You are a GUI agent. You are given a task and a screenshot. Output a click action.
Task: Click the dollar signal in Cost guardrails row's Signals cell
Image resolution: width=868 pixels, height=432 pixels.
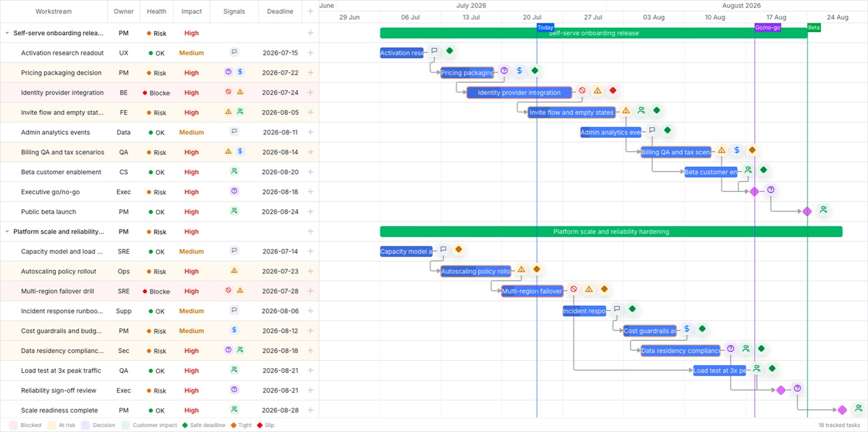click(234, 330)
